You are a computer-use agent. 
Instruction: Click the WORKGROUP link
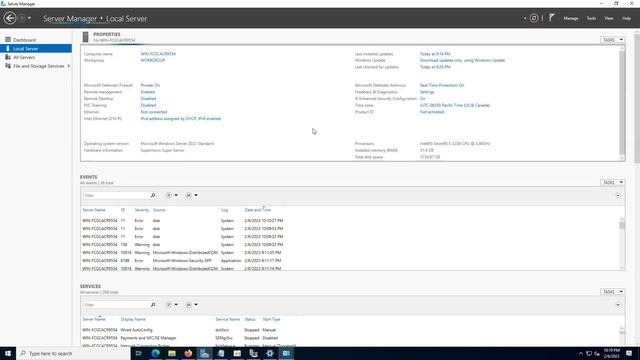(153, 60)
